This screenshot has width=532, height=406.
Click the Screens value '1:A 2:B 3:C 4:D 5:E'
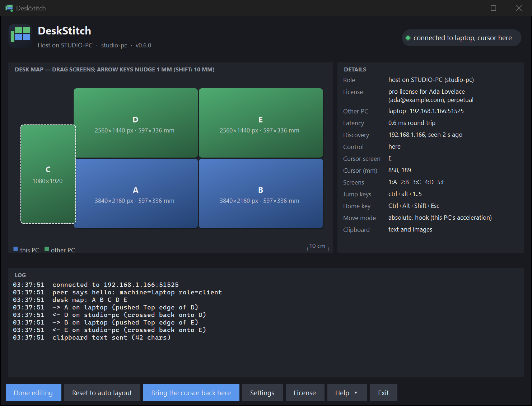pyautogui.click(x=417, y=182)
